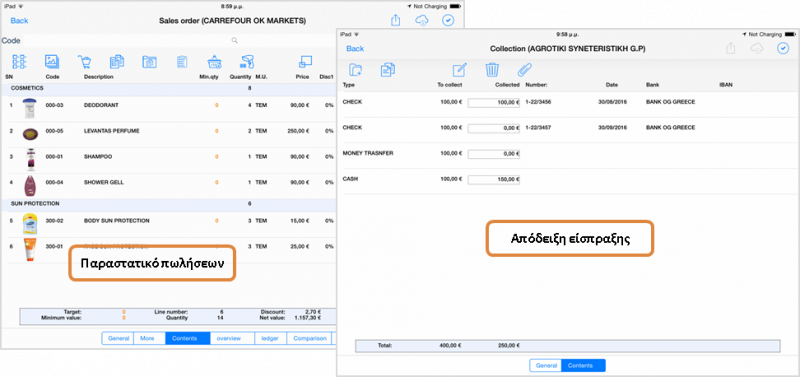Go Back from the Collection screen
Image resolution: width=800 pixels, height=377 pixels.
pos(355,48)
